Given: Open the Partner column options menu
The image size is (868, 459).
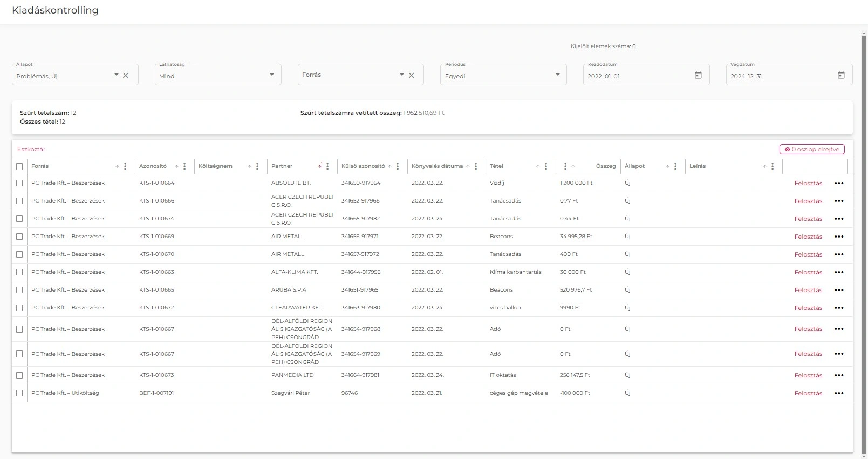Looking at the screenshot, I should point(327,166).
